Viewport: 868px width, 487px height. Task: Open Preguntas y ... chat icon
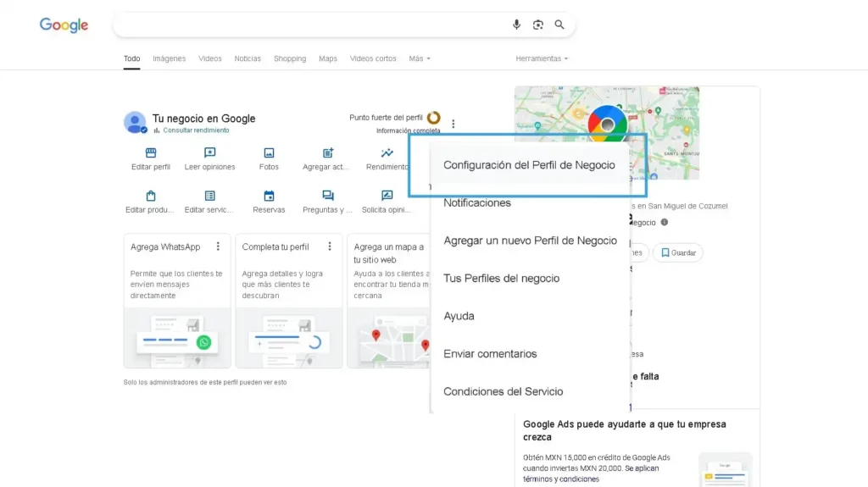click(x=328, y=196)
